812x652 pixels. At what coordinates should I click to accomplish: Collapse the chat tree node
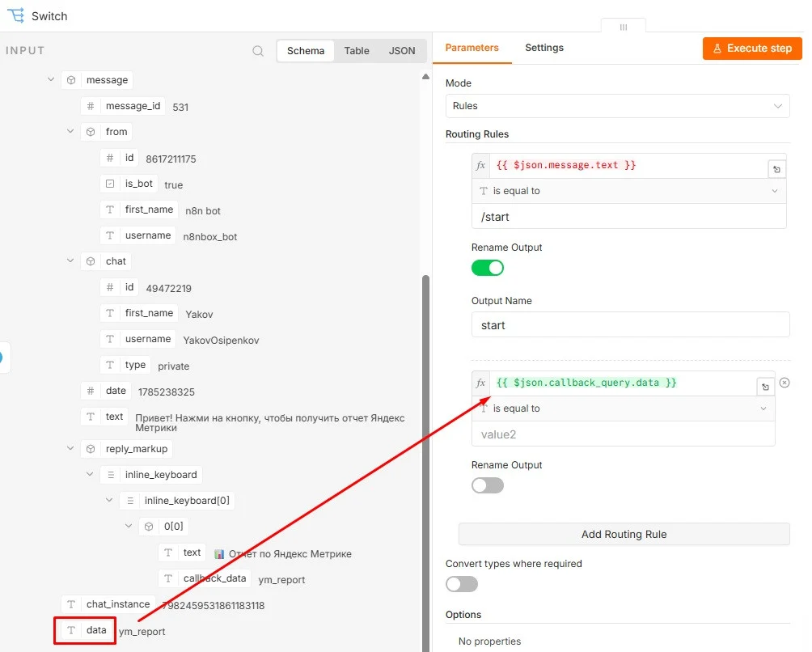point(70,260)
